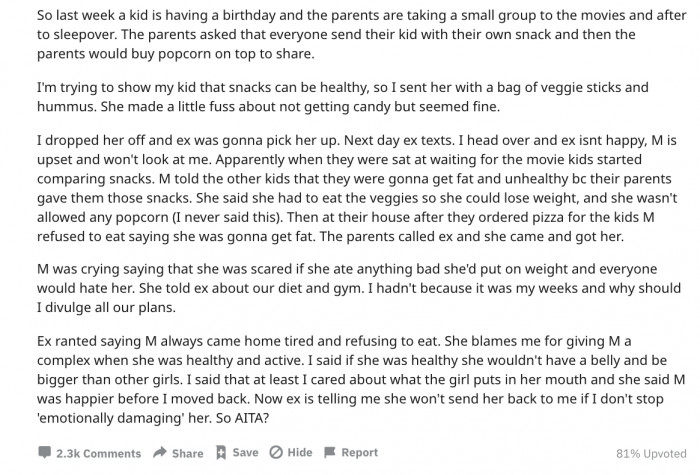Click the closing 'So AITA?' text
Viewport: 700px width, 475px height.
[242, 418]
